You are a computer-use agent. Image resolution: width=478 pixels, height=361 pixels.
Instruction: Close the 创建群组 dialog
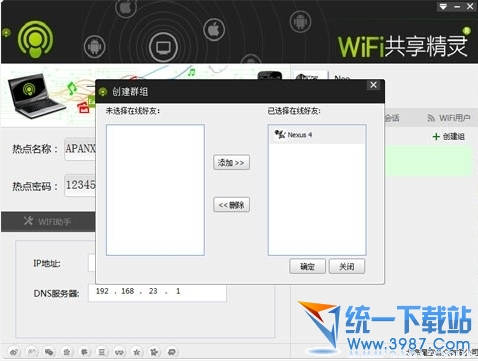click(x=373, y=85)
